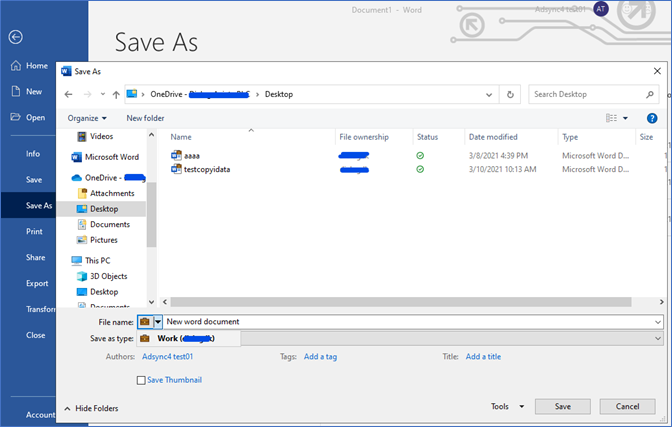Open the Info backstage page
This screenshot has height=427, width=672.
click(x=33, y=153)
